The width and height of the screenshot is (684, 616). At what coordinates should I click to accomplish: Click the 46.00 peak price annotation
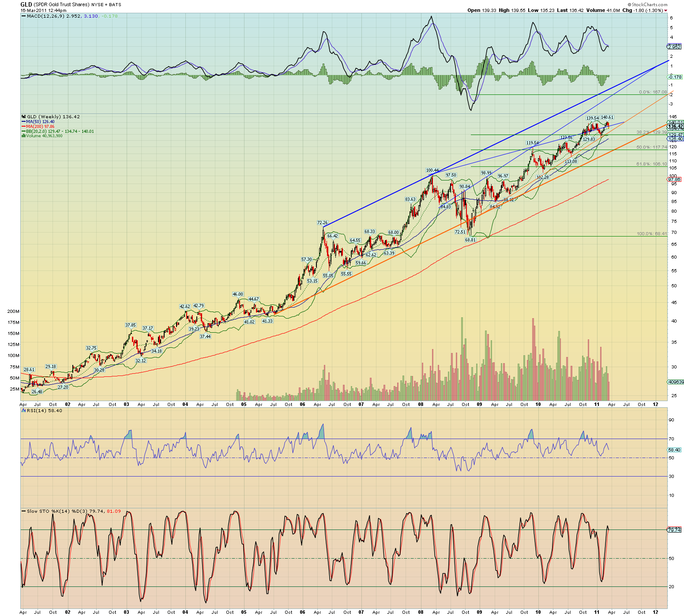[238, 294]
